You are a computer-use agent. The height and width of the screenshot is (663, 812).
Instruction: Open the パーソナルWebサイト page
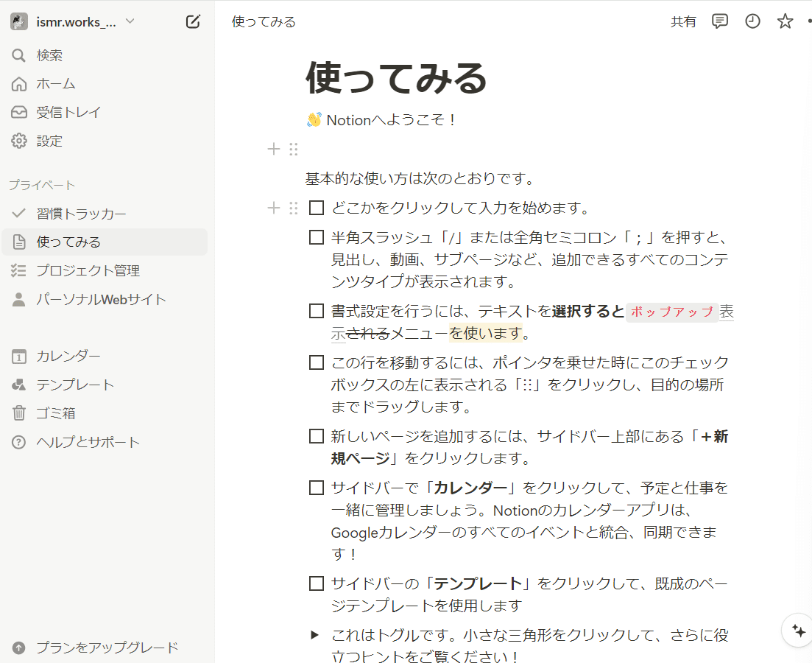click(x=104, y=299)
